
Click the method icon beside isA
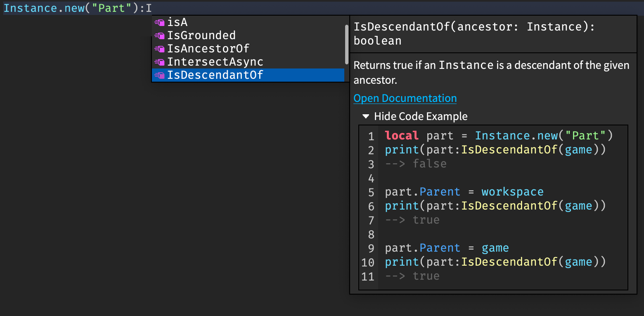(x=159, y=22)
